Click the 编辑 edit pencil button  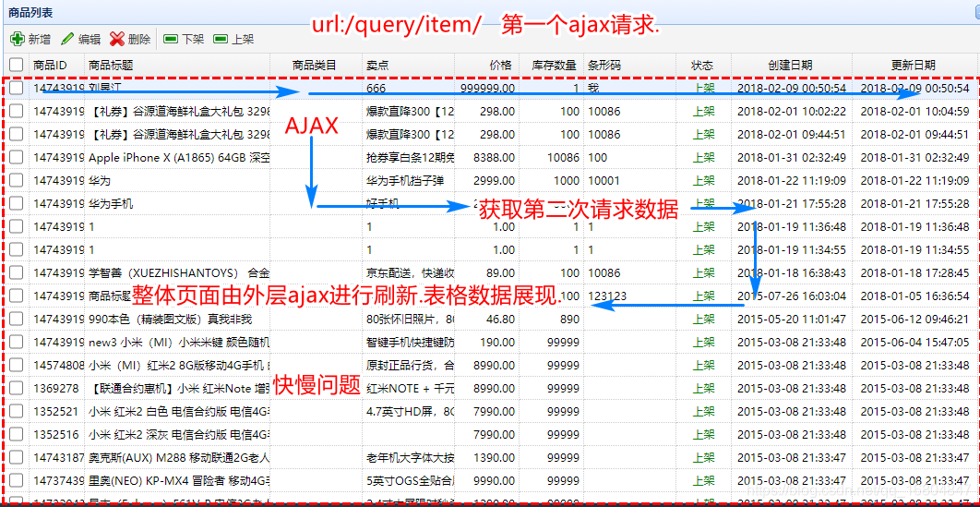(x=80, y=40)
